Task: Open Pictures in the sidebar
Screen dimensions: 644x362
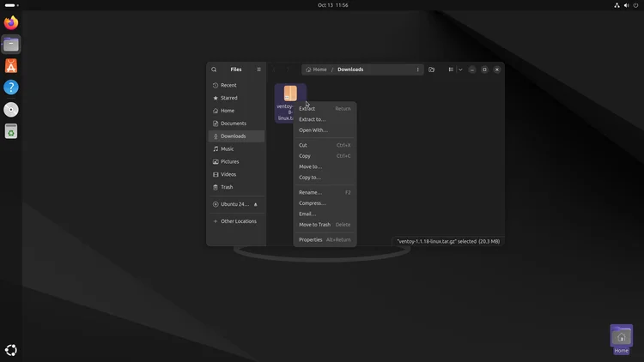Action: tap(236, 162)
